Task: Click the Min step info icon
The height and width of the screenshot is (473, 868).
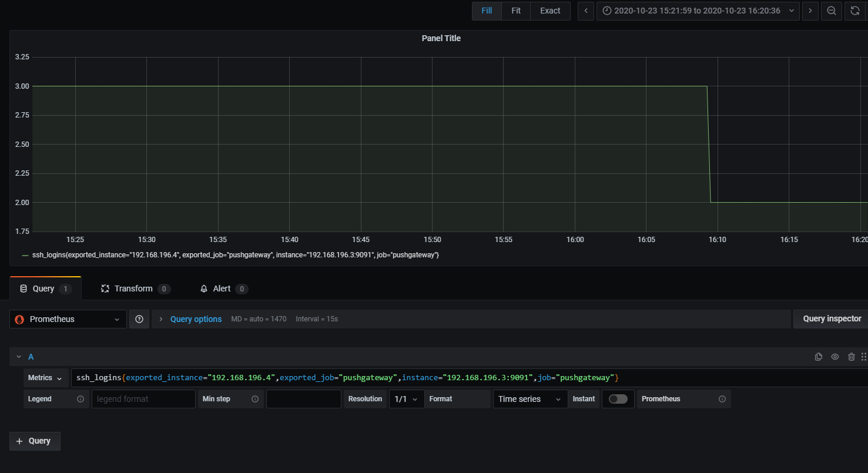Action: [255, 399]
